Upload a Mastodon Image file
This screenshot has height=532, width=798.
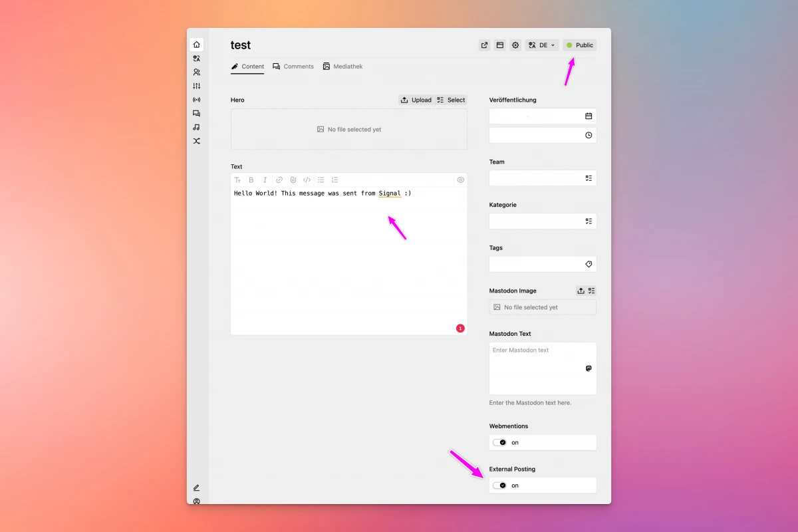point(581,291)
